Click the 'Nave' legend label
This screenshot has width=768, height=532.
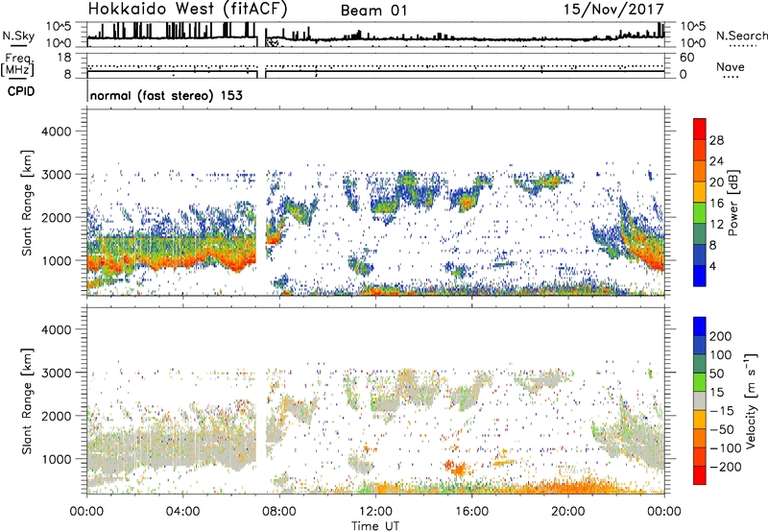pos(731,66)
